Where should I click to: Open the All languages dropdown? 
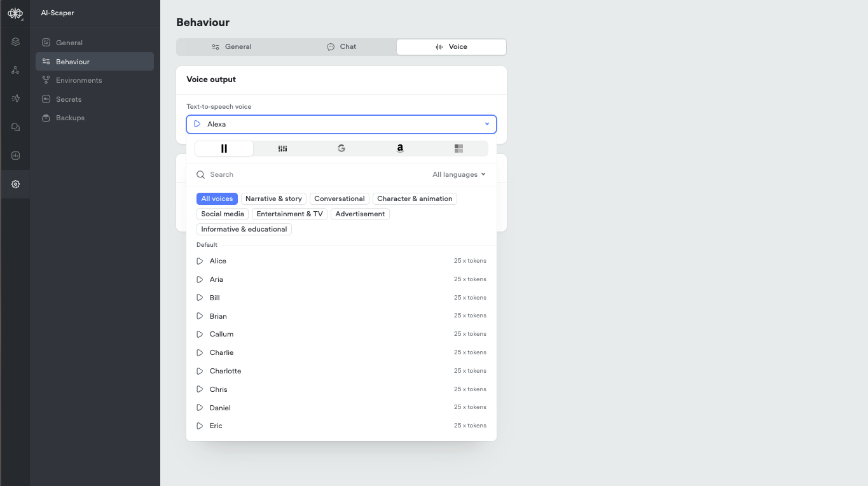tap(458, 174)
